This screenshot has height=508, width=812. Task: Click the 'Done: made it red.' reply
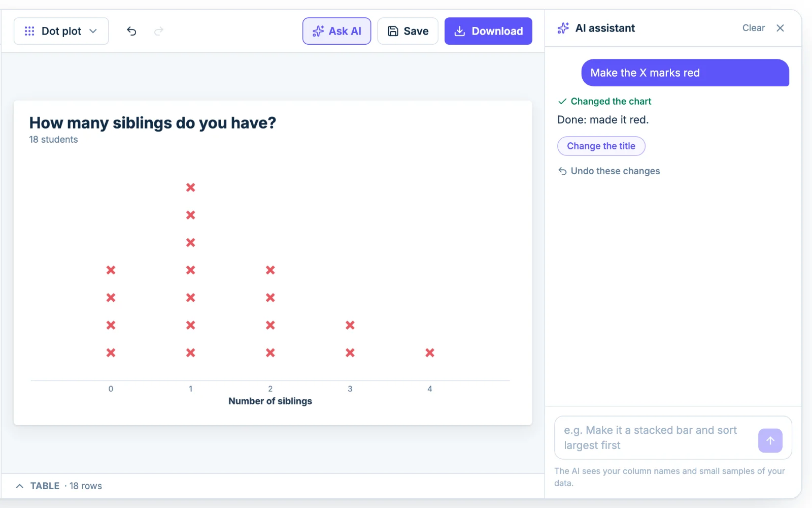click(603, 120)
